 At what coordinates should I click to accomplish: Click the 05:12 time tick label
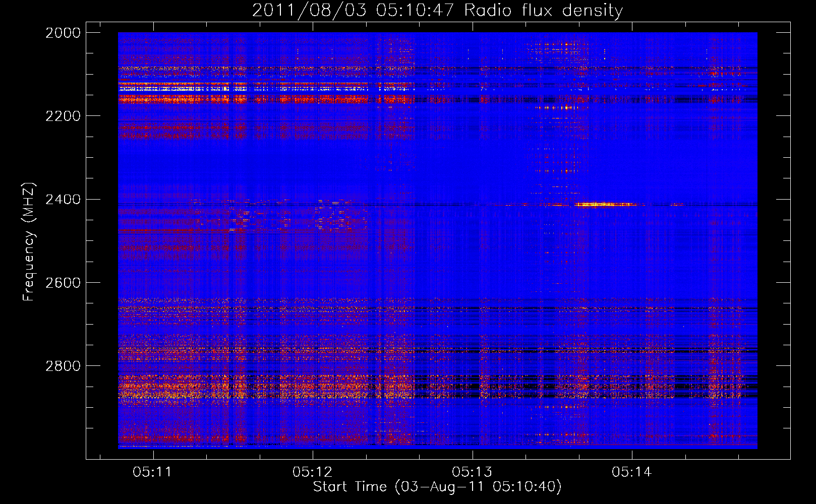(x=312, y=472)
